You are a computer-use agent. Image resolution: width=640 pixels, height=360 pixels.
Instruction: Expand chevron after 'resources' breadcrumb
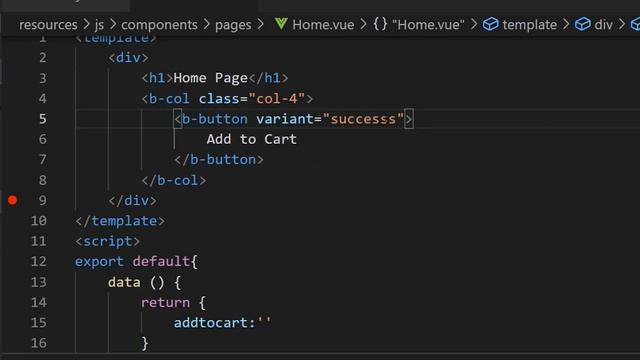[x=86, y=24]
